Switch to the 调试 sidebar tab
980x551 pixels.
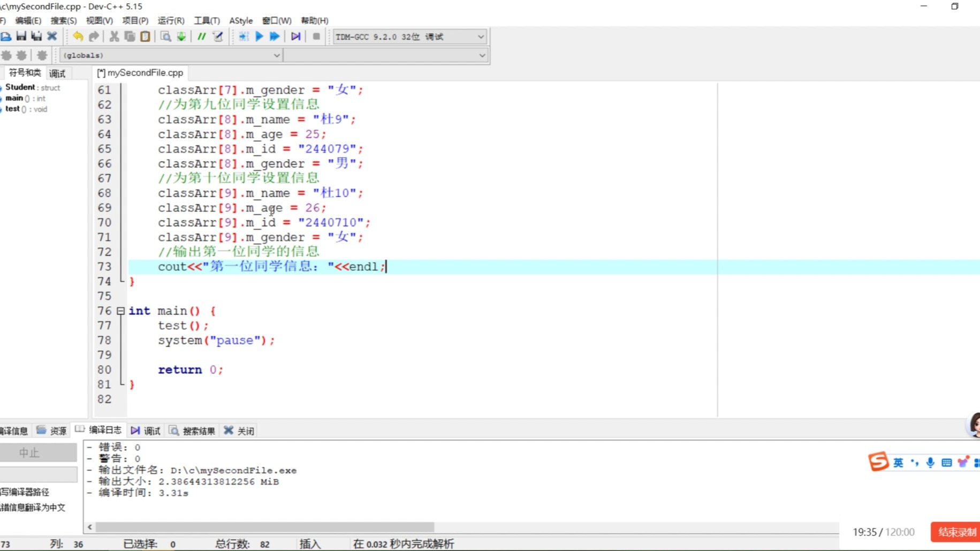coord(57,73)
